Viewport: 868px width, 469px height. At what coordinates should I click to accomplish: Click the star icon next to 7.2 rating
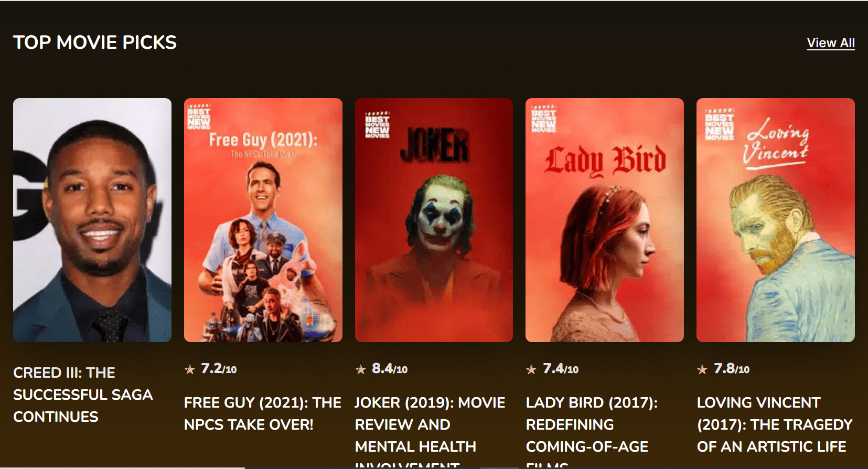[x=190, y=369]
